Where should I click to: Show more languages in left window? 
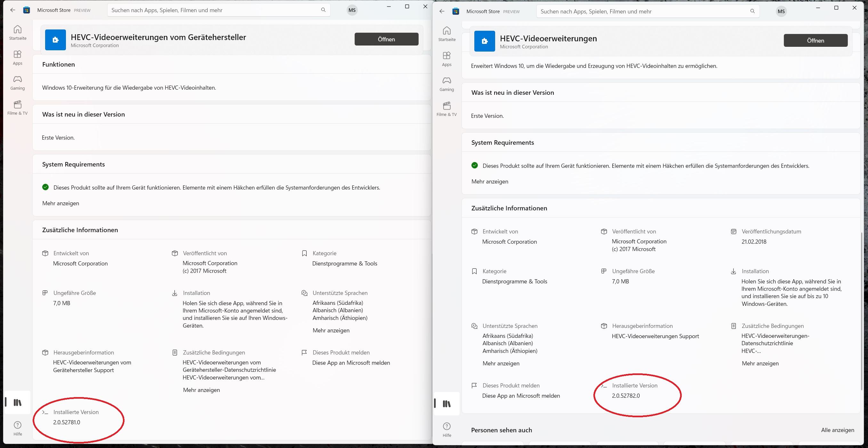(331, 330)
